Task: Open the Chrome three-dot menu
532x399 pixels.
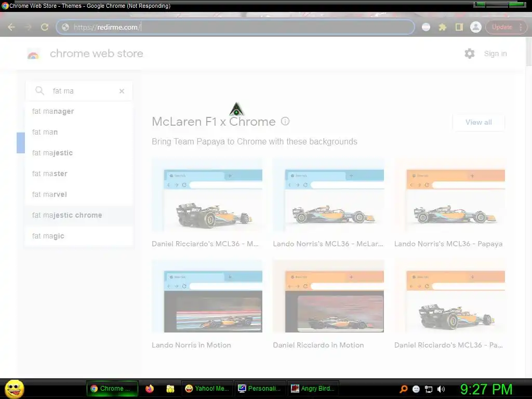Action: pos(521,27)
